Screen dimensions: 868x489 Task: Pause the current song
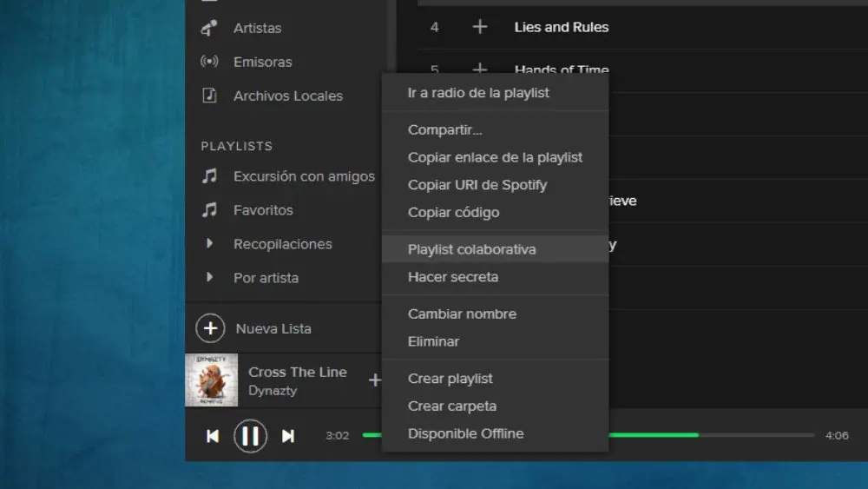250,436
